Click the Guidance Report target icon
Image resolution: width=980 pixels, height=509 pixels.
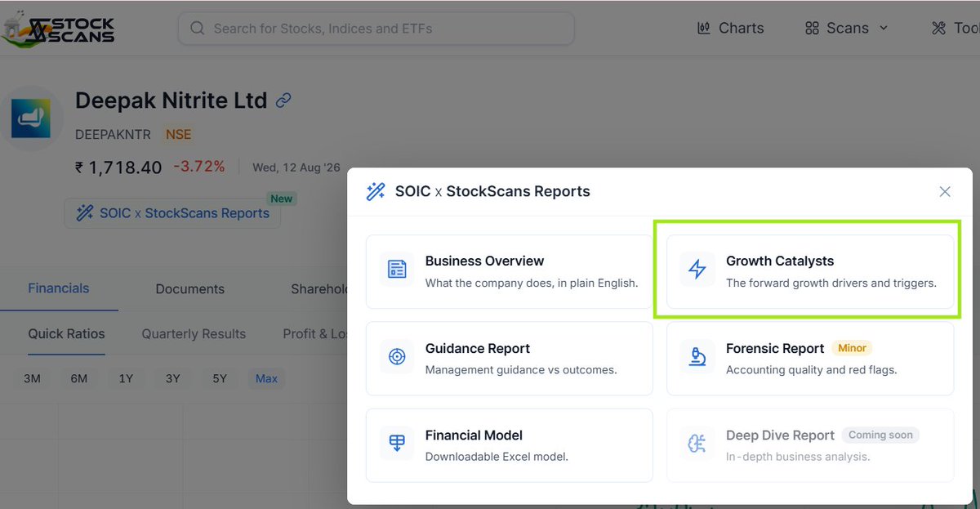tap(397, 357)
